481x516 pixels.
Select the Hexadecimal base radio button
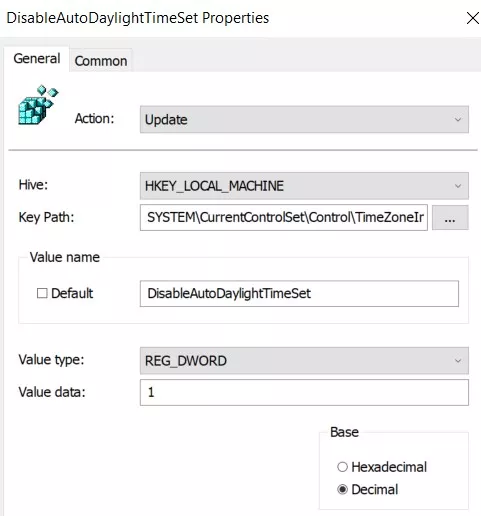point(342,467)
